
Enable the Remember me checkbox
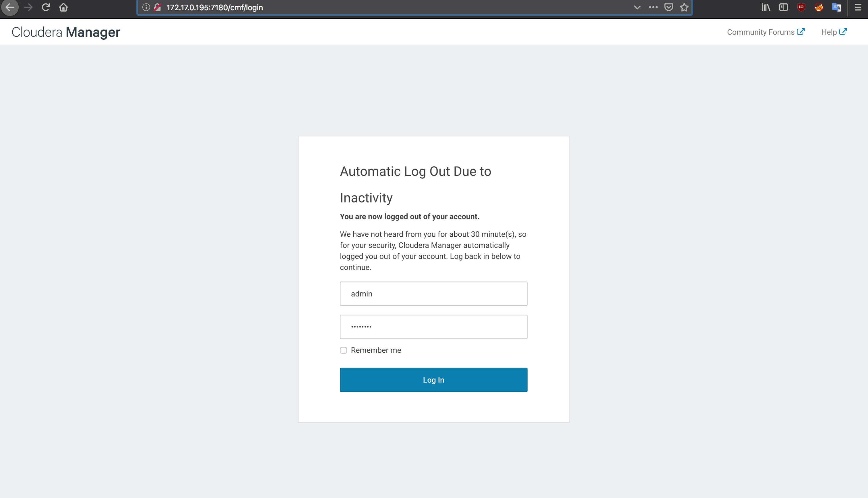pos(344,350)
